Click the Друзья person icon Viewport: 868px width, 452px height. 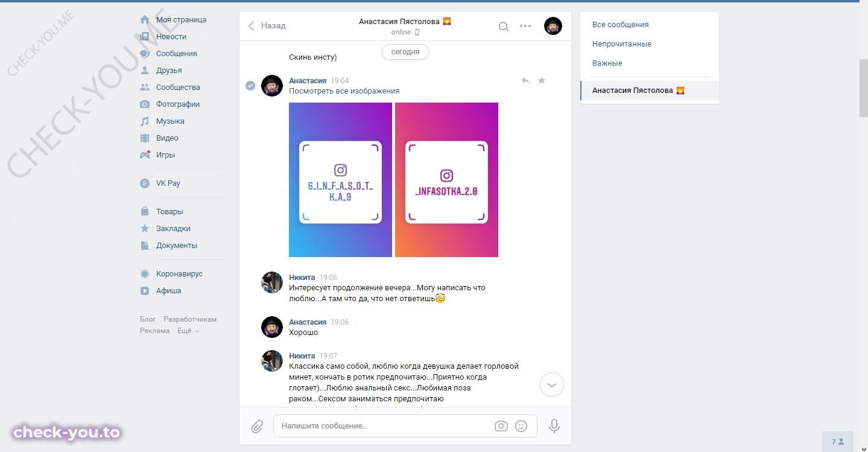(x=145, y=71)
